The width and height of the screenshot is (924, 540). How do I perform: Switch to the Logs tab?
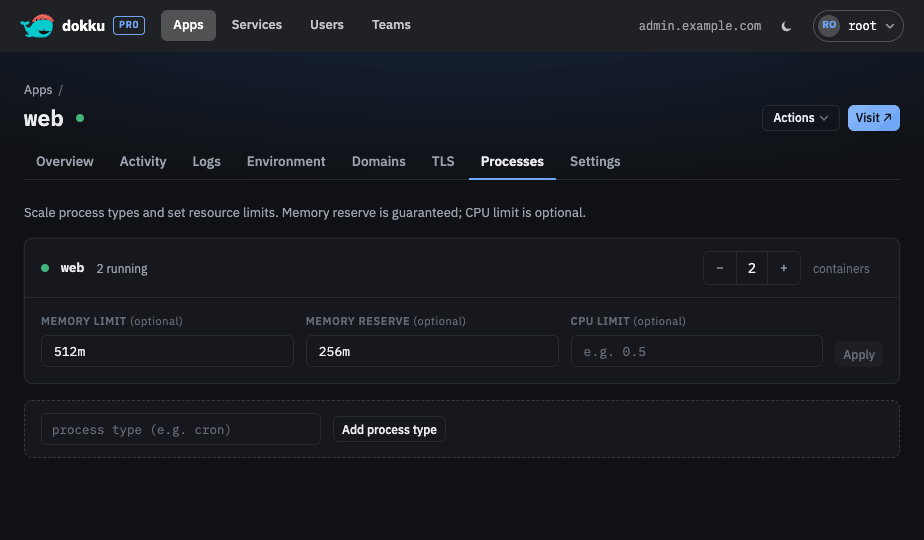coord(206,162)
